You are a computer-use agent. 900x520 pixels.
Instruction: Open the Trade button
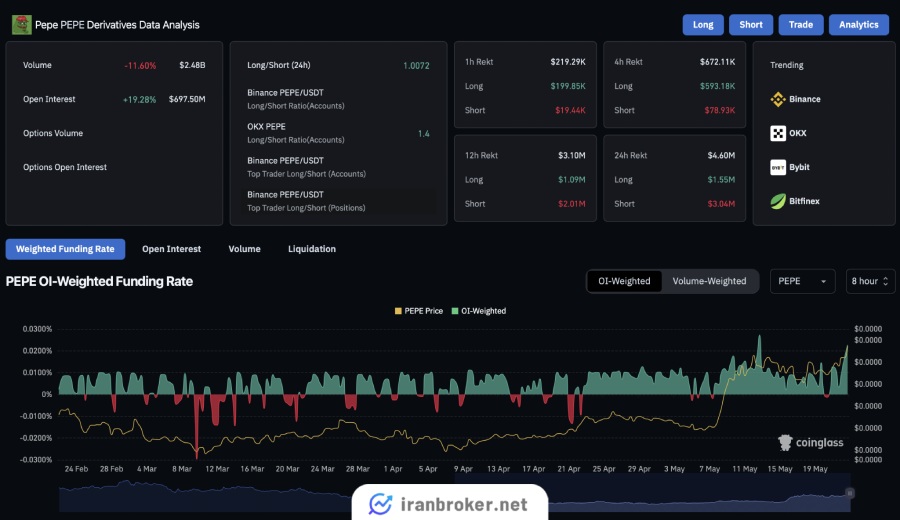pos(801,25)
